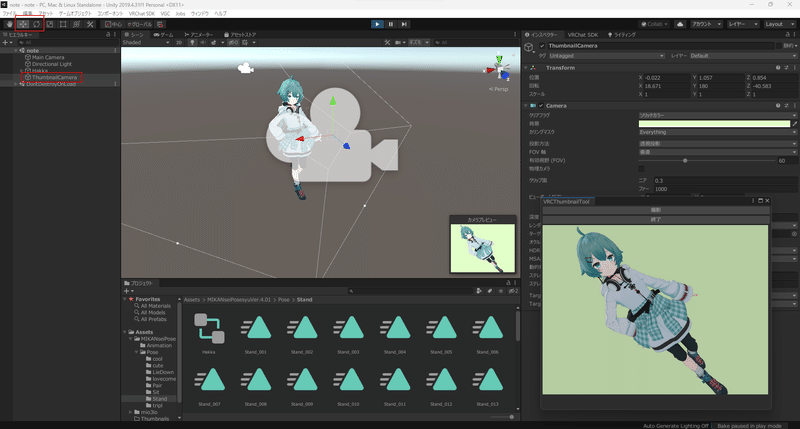Viewport: 800px width, 429px height.
Task: Select the Rotate tool in toolbar
Action: click(x=36, y=24)
